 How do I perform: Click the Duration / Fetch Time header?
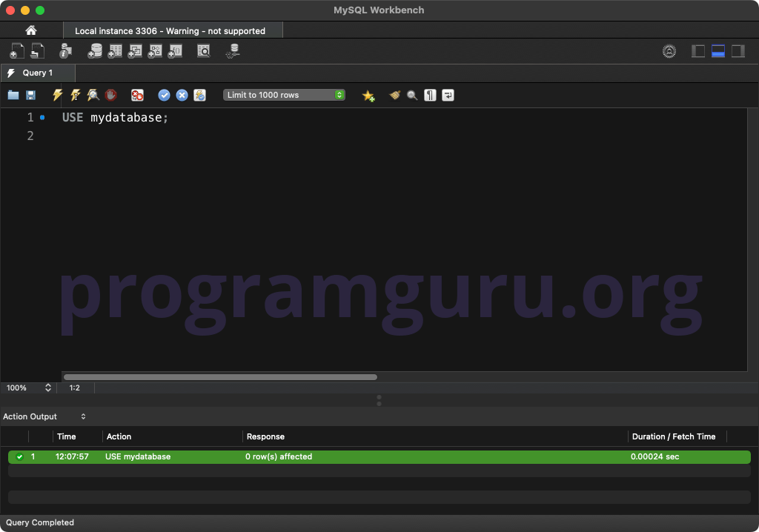point(673,436)
